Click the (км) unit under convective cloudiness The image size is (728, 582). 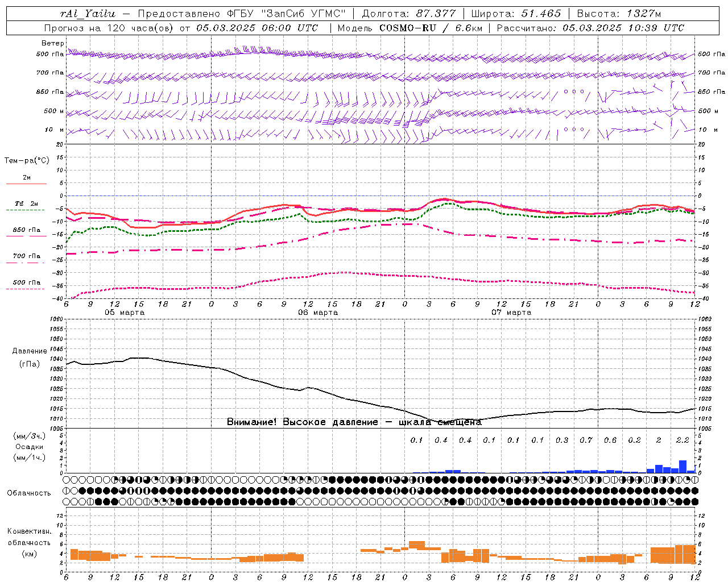(x=29, y=554)
